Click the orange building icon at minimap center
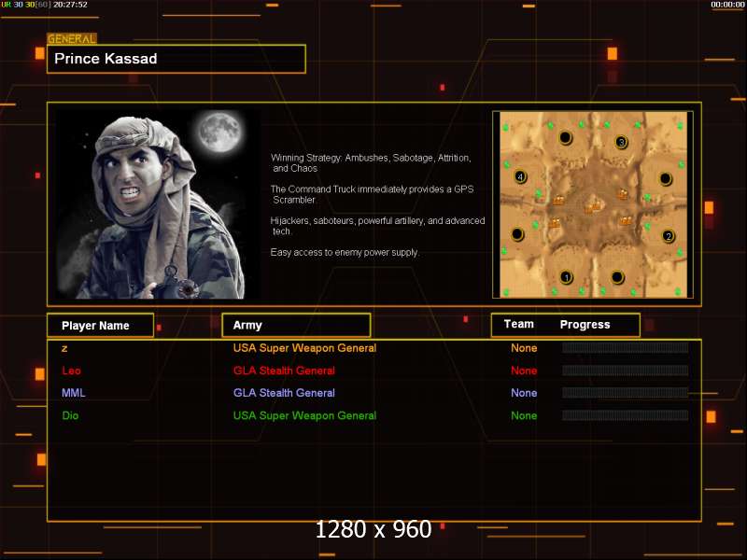Screen dimensions: 747x560 click(x=593, y=207)
